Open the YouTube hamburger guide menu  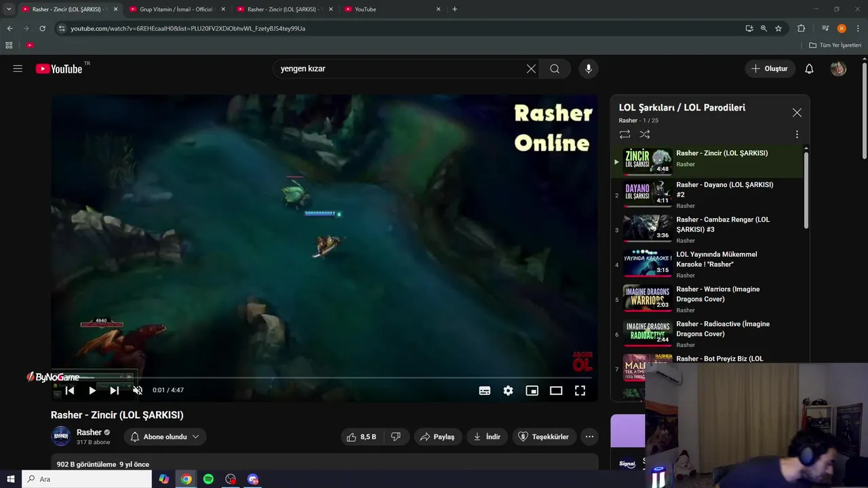[18, 68]
